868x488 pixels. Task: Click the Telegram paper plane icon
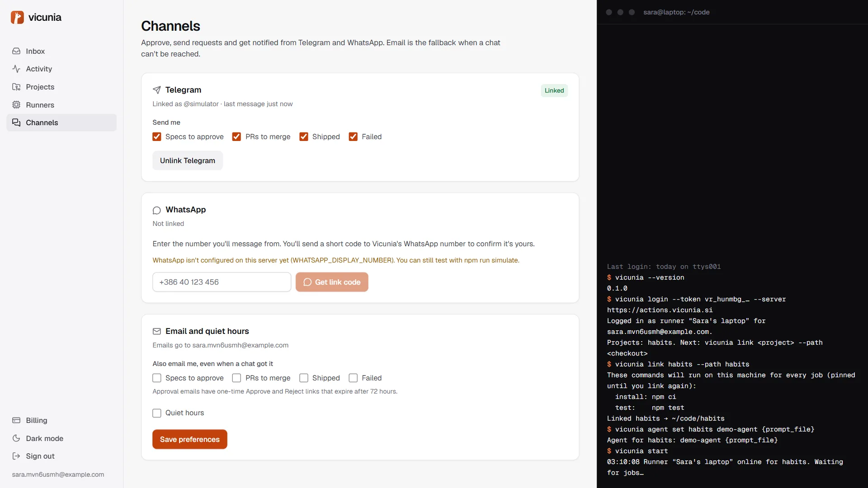click(157, 90)
